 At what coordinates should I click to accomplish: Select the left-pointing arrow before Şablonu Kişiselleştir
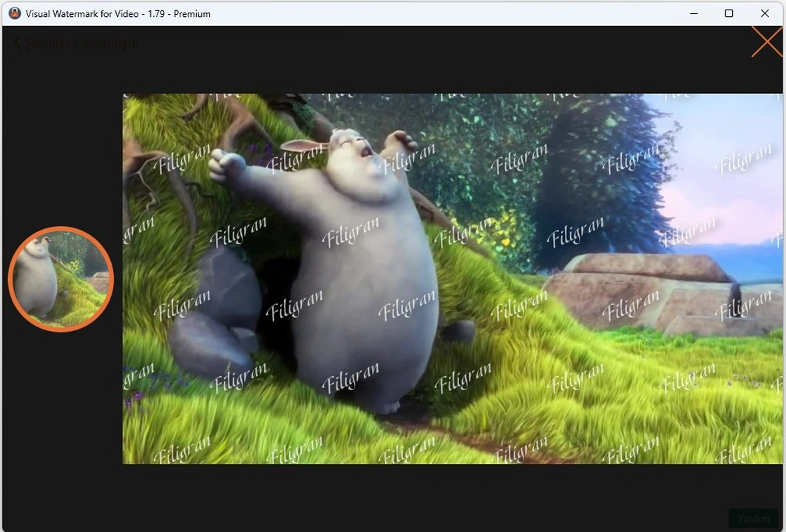[x=16, y=43]
